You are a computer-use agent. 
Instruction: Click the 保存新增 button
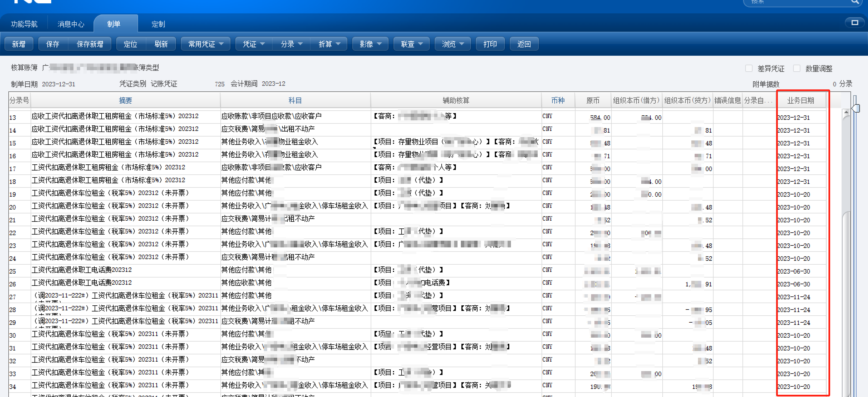90,44
